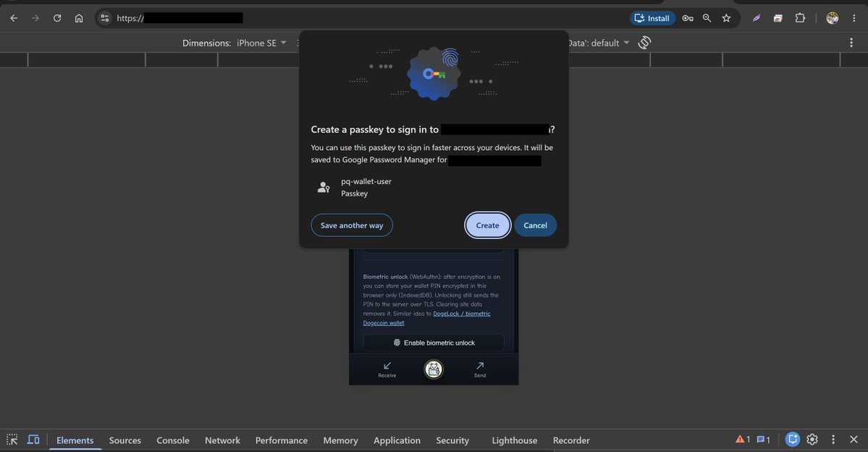This screenshot has height=452, width=868.
Task: Open the browser home page
Action: [79, 18]
